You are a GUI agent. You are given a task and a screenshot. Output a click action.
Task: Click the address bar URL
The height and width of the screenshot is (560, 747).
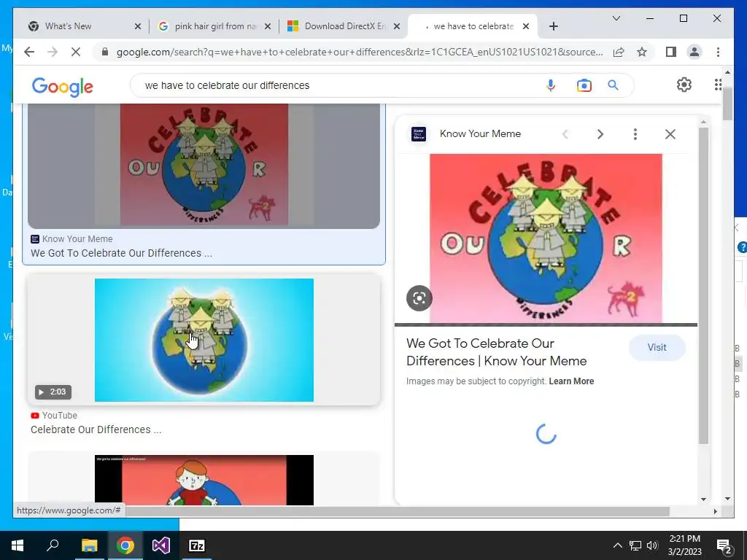[360, 52]
